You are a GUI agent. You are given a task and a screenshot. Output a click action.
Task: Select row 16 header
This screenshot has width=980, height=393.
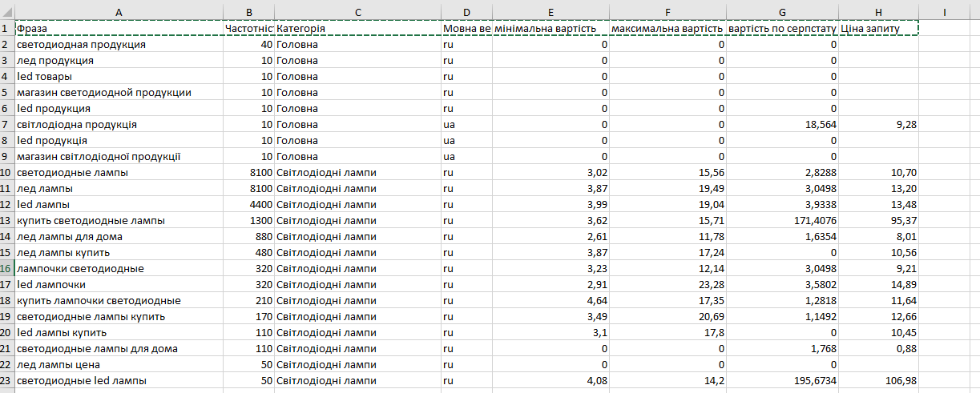tap(7, 269)
